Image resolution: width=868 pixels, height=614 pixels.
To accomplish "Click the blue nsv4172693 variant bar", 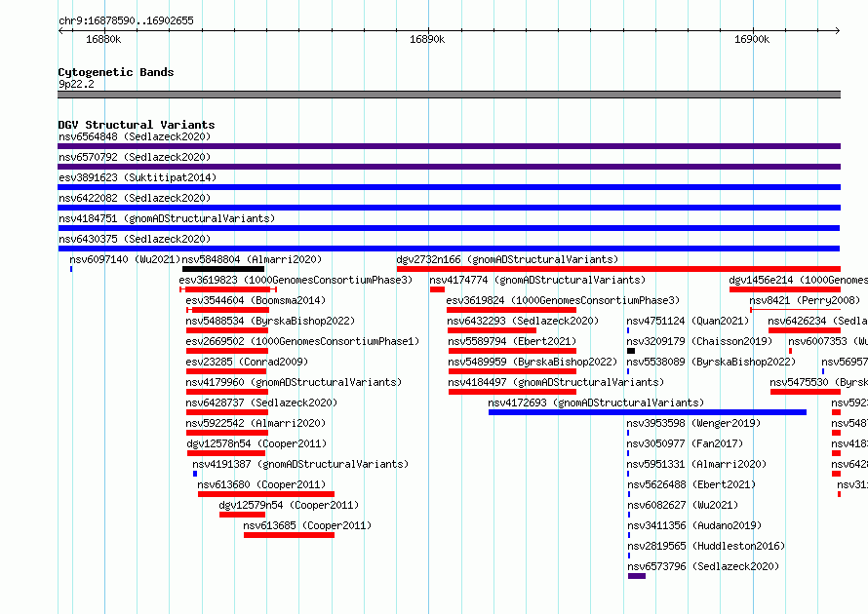I will [648, 412].
